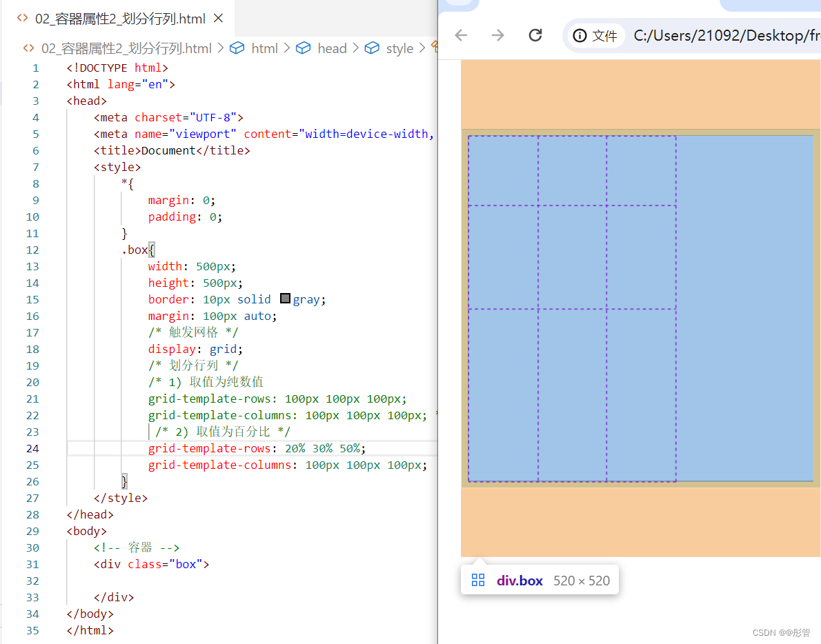Click the '<div class="box">' line
This screenshot has height=644, width=821.
point(151,564)
